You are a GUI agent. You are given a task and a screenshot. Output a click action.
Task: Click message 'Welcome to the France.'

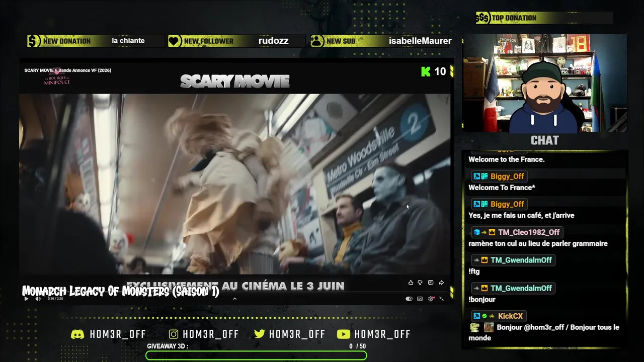[x=507, y=159]
